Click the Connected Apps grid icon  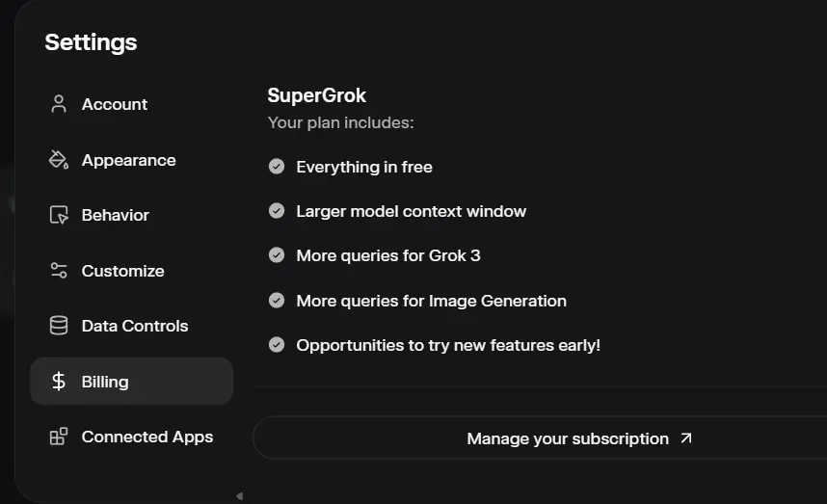[59, 437]
